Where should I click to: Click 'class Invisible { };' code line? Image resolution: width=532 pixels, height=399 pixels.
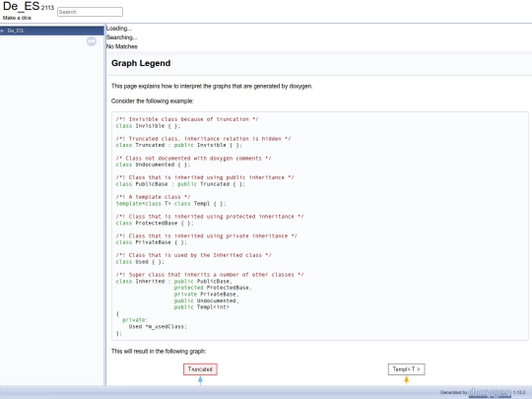pyautogui.click(x=148, y=126)
